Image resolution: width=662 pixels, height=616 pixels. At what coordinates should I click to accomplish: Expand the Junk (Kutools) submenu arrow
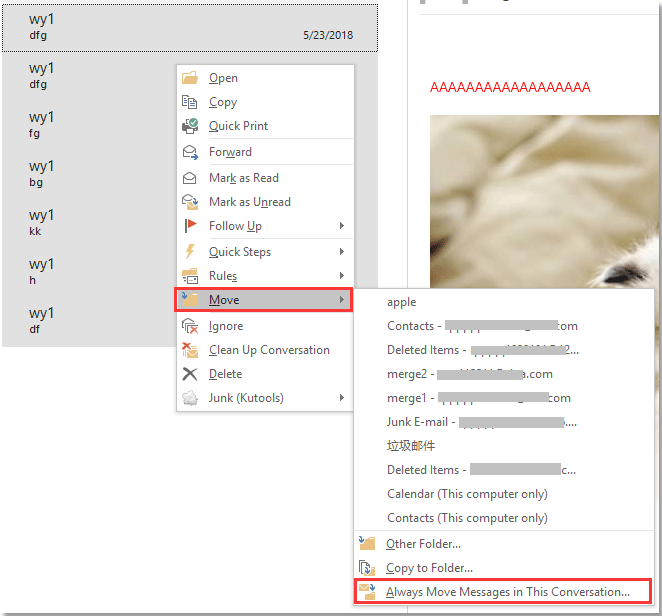coord(342,398)
